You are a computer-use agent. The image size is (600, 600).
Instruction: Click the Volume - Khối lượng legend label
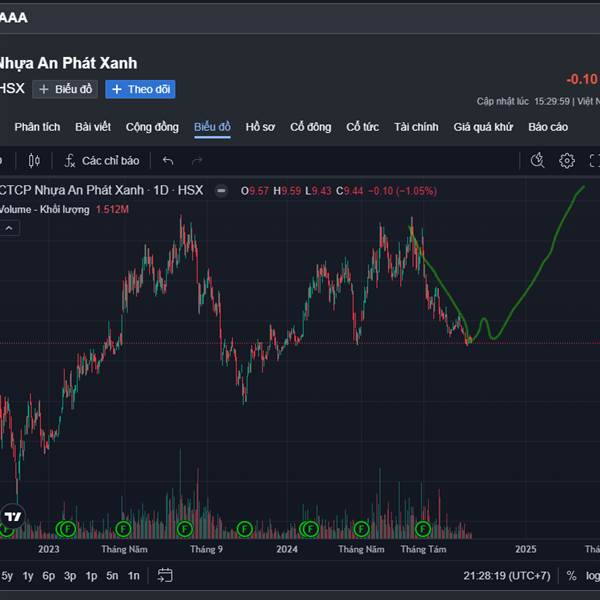coord(44,210)
